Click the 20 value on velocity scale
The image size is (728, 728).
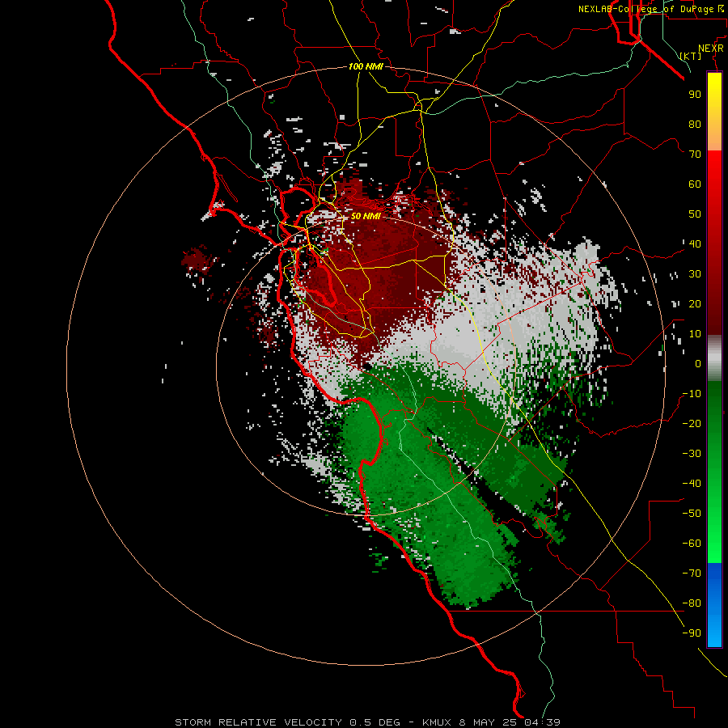tap(695, 304)
